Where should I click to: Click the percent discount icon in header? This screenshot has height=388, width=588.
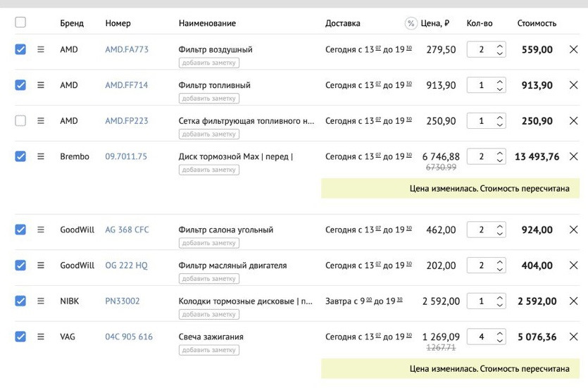tap(411, 23)
